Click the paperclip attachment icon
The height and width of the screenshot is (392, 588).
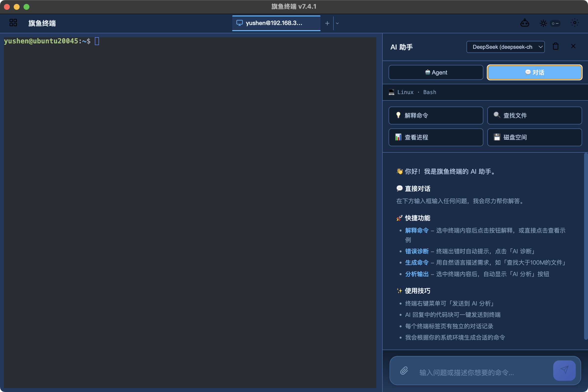[x=404, y=371]
